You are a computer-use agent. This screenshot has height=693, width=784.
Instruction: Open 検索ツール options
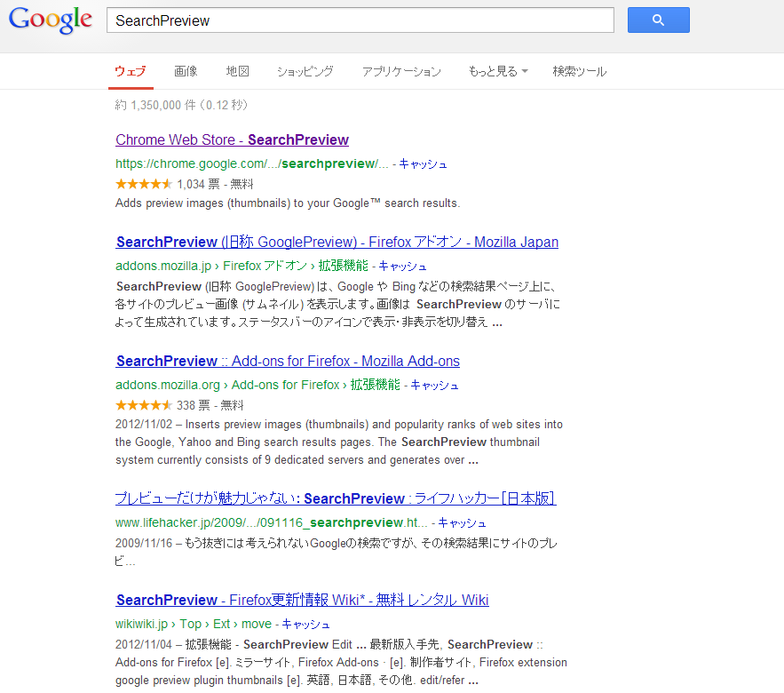tap(580, 72)
